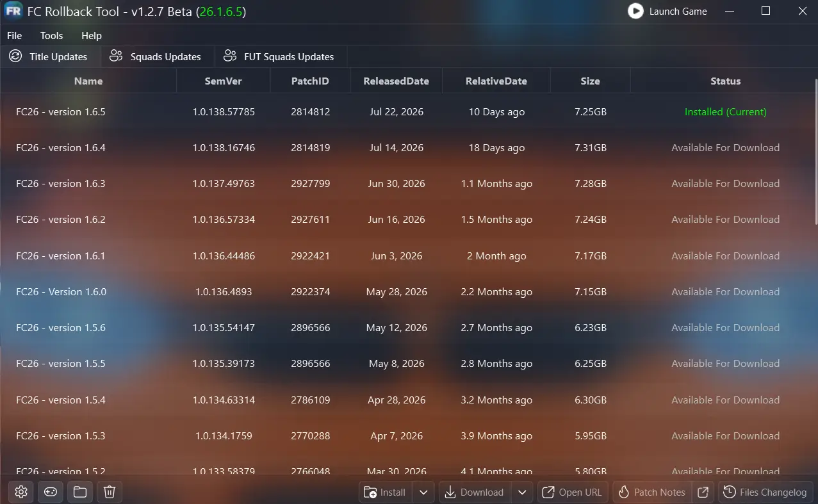The height and width of the screenshot is (504, 818).
Task: Click Open URL button
Action: pos(572,492)
